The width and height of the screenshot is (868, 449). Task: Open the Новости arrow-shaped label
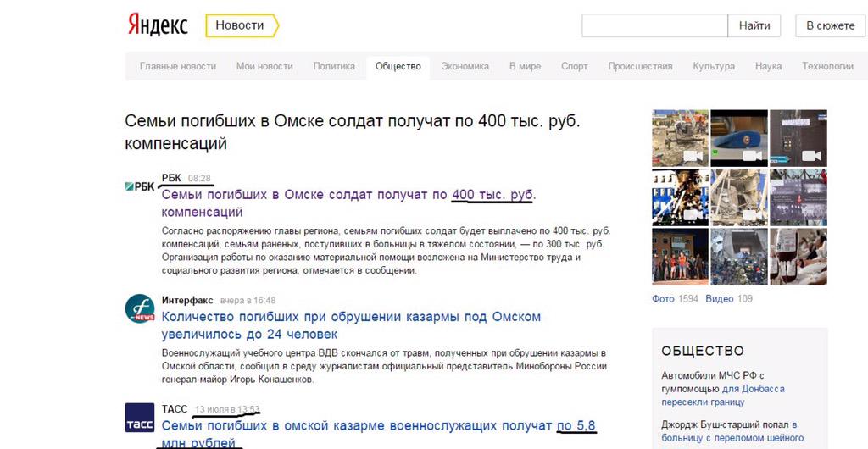click(x=241, y=25)
